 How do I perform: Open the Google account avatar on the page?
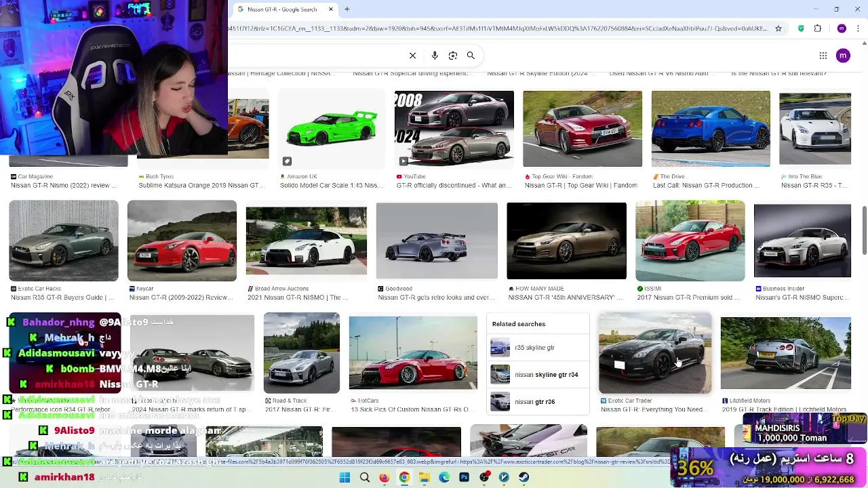click(x=843, y=56)
